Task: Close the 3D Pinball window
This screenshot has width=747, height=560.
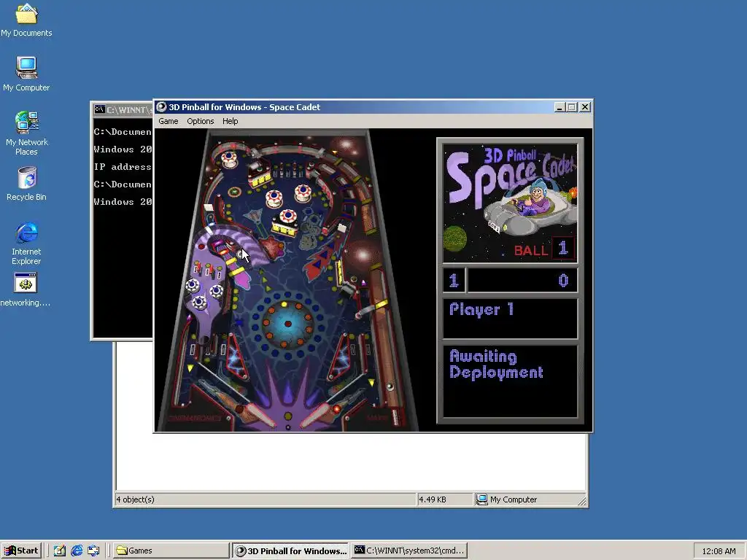Action: [585, 107]
